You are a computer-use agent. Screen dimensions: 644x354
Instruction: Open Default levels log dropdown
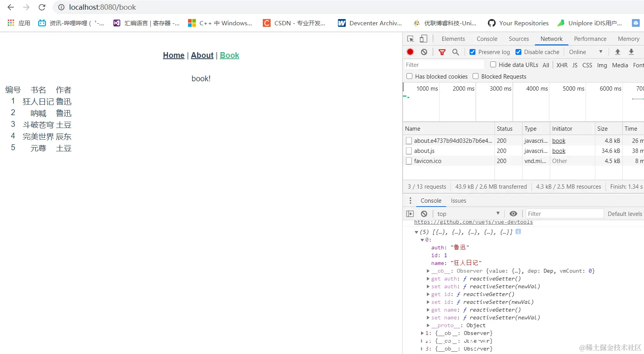(625, 214)
